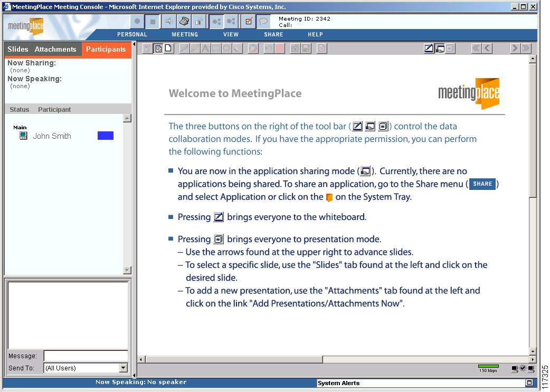
Task: Click the horizontal scroll left arrow
Action: (x=141, y=359)
